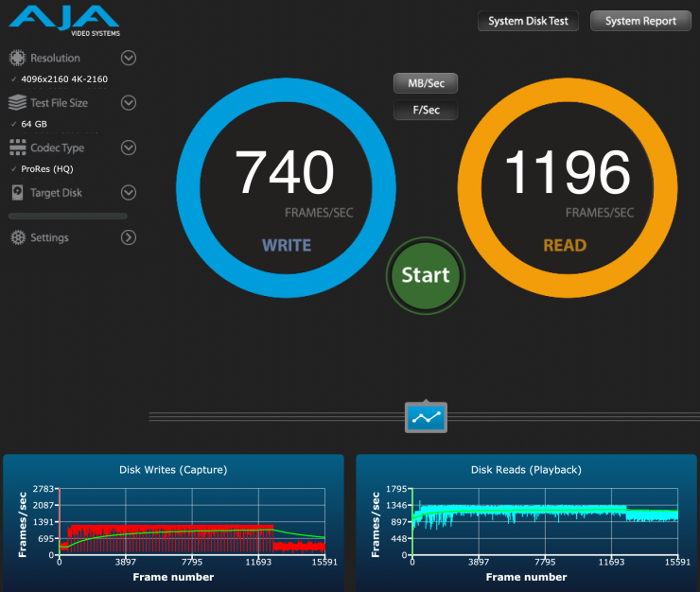The height and width of the screenshot is (592, 700).
Task: Click the target disk progress bar
Action: click(67, 217)
